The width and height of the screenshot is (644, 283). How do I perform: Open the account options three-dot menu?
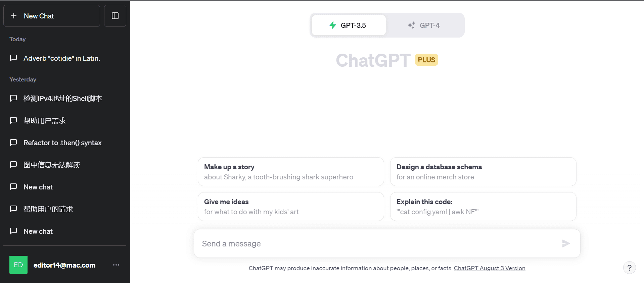tap(116, 265)
